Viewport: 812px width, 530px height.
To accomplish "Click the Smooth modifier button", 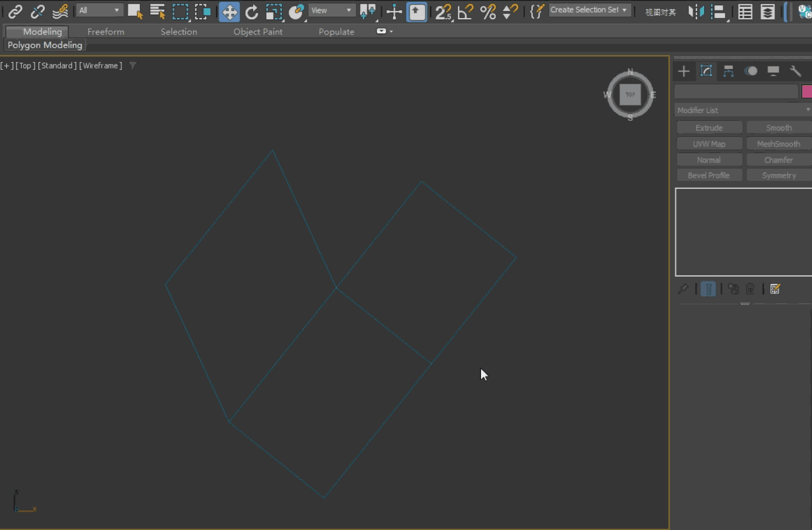I will tap(779, 128).
